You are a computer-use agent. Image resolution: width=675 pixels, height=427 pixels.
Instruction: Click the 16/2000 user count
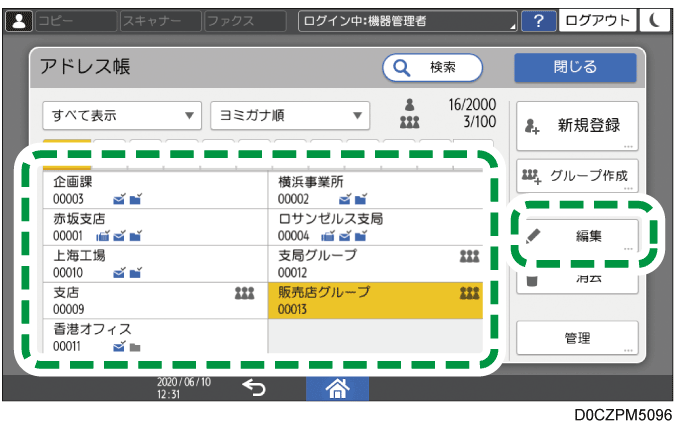pyautogui.click(x=472, y=105)
